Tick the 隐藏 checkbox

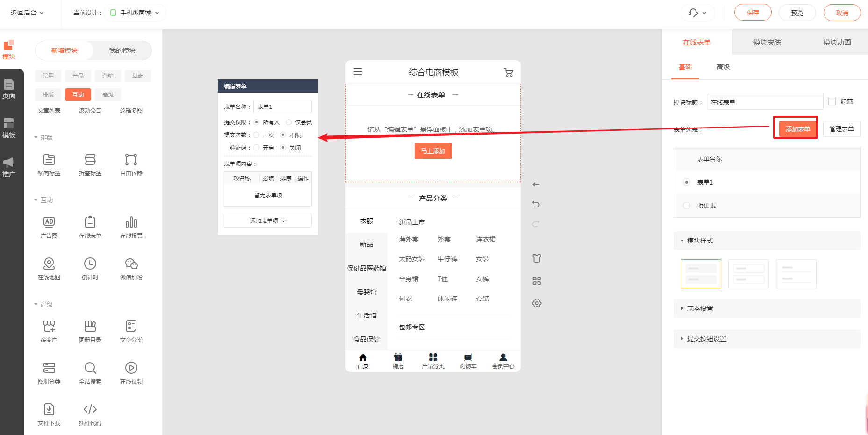(832, 101)
